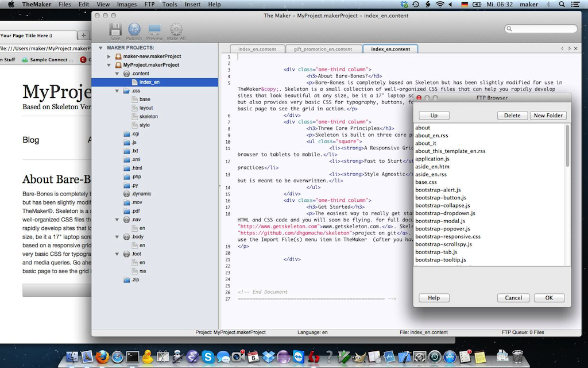The width and height of the screenshot is (588, 368).
Task: Close the editor tab with X icon
Action: coord(575,48)
